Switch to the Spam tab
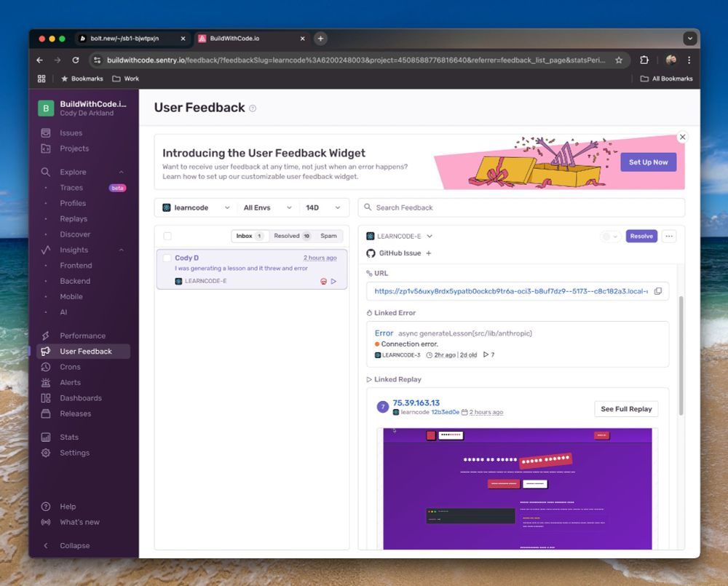Image resolution: width=728 pixels, height=586 pixels. pos(328,236)
